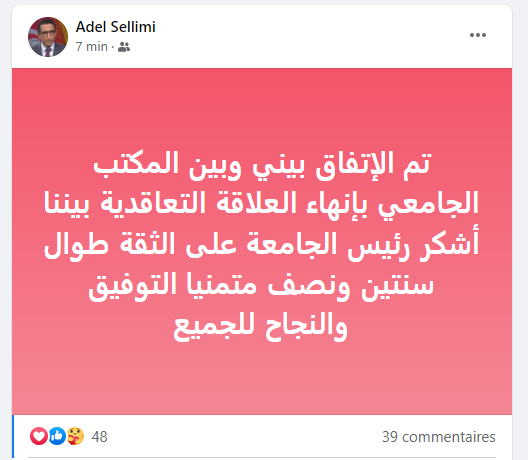The width and height of the screenshot is (528, 460).
Task: Click empty pink background below the text
Action: click(x=262, y=379)
